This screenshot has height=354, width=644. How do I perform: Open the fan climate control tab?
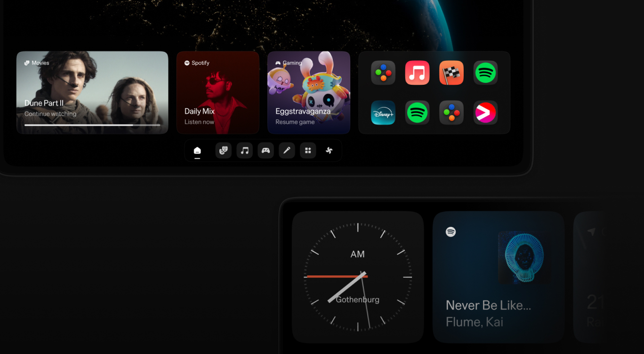(x=329, y=151)
